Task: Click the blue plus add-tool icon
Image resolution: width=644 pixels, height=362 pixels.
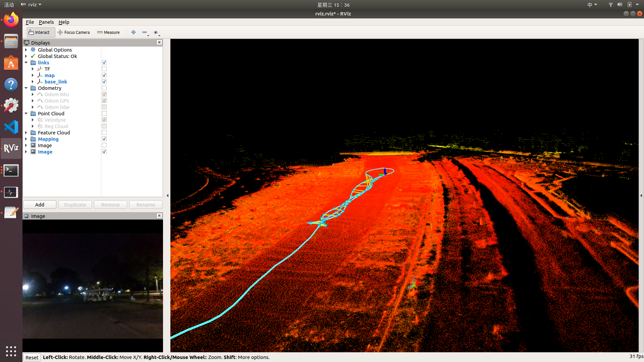Action: [x=133, y=32]
